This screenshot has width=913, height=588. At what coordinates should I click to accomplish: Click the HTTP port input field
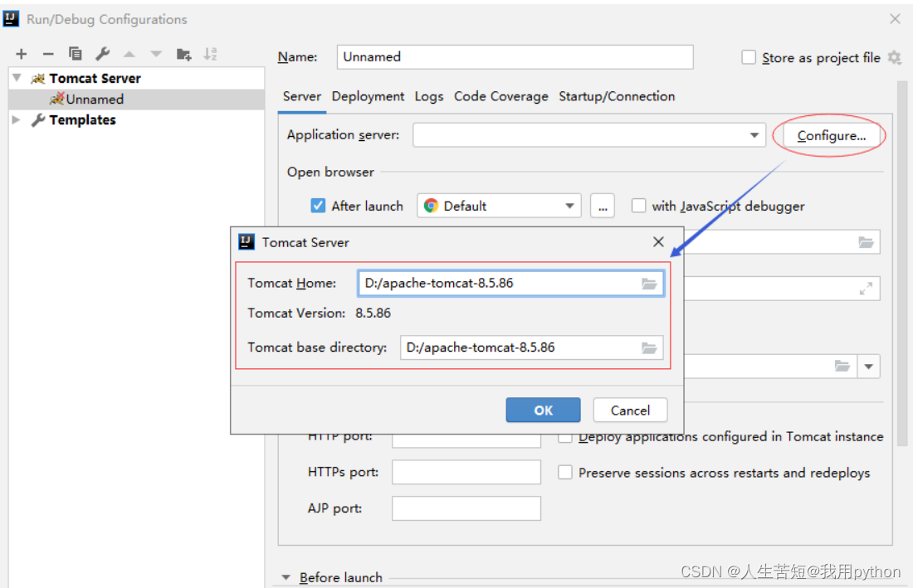pos(466,441)
